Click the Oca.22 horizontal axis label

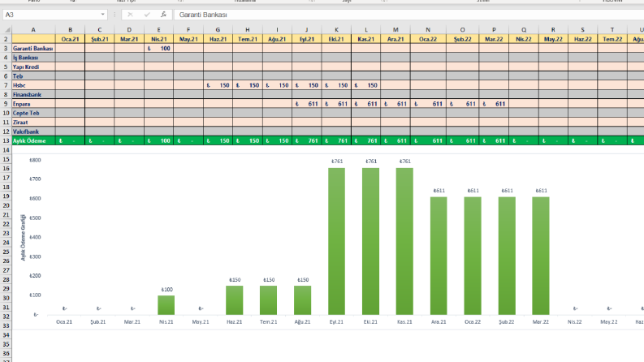pyautogui.click(x=473, y=321)
